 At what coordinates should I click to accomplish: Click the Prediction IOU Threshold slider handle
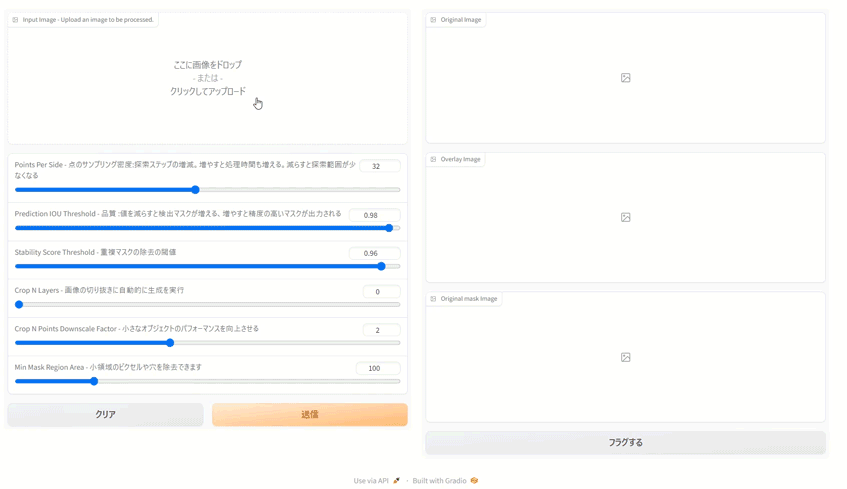[x=389, y=228]
